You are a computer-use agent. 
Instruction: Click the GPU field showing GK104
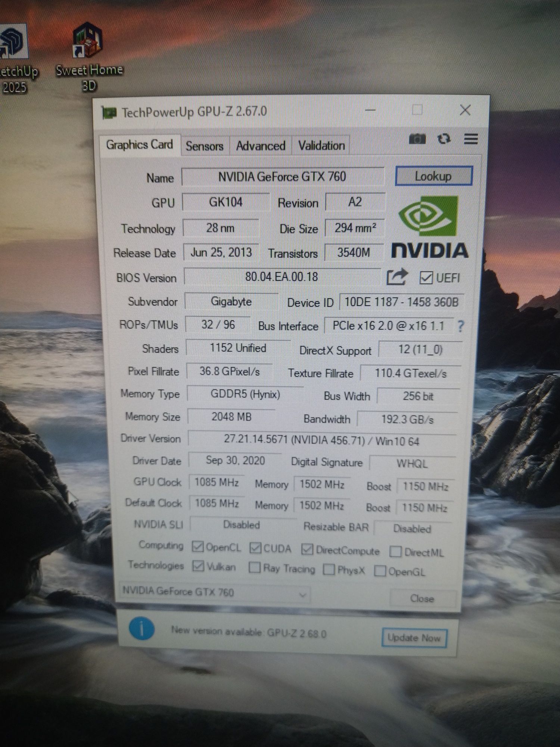pos(225,202)
